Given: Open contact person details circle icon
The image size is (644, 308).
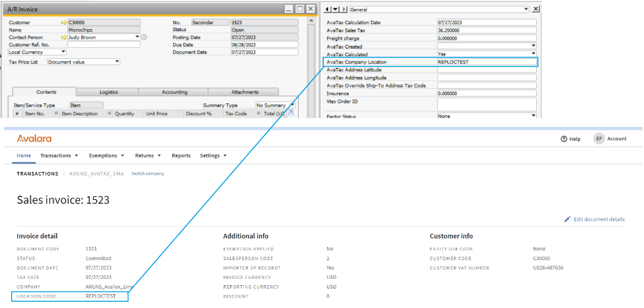Looking at the screenshot, I should pos(145,37).
